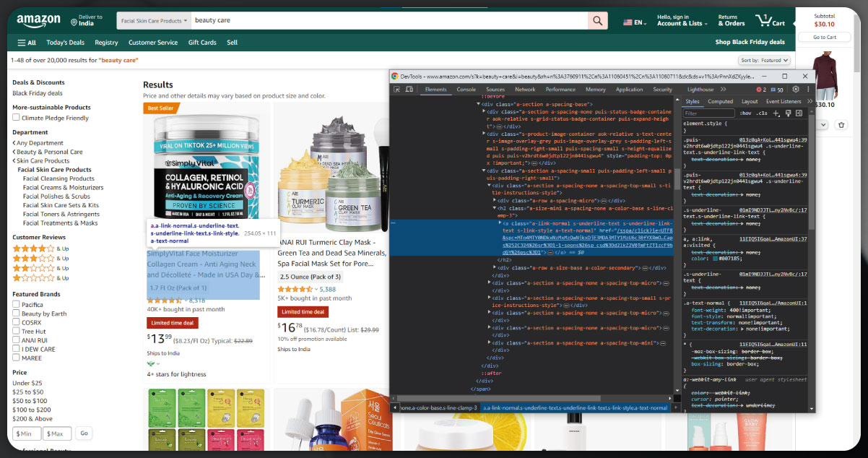
Task: Open DevTools three-dot customize menu
Action: point(807,90)
